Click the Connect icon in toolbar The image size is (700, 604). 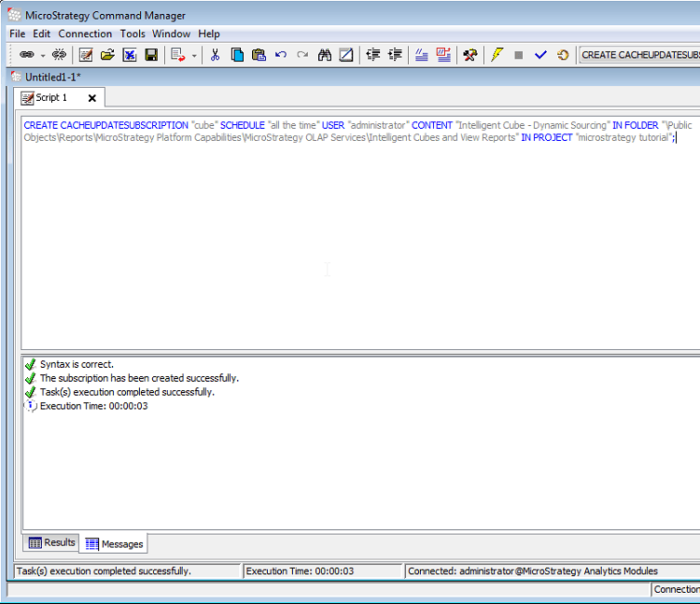click(26, 55)
